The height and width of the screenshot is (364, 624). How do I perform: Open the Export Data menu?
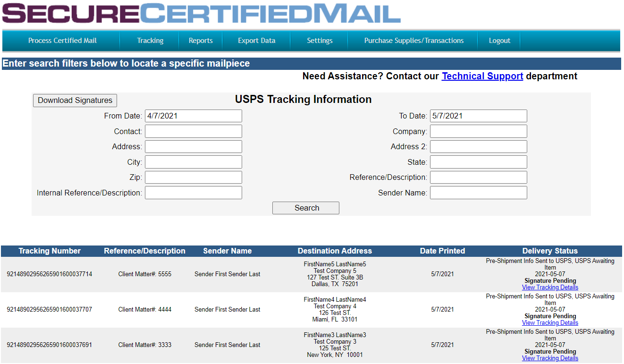pos(256,41)
